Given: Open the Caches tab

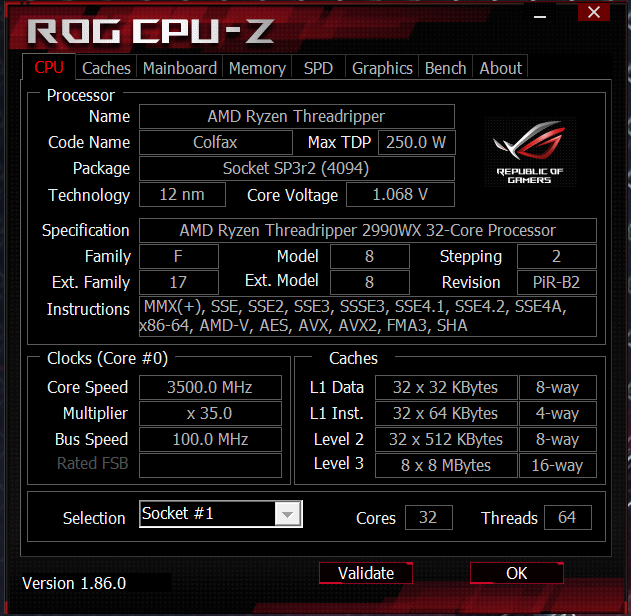Looking at the screenshot, I should 106,68.
